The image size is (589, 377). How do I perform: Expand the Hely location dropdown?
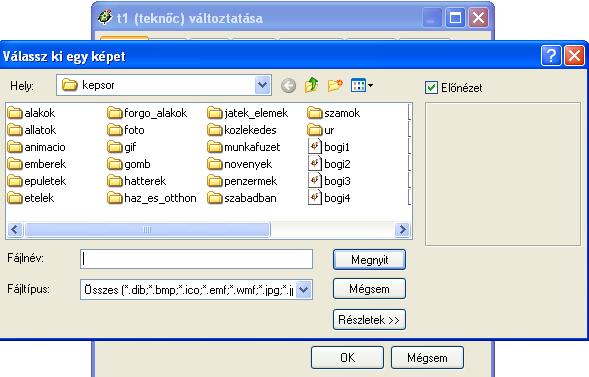point(262,85)
